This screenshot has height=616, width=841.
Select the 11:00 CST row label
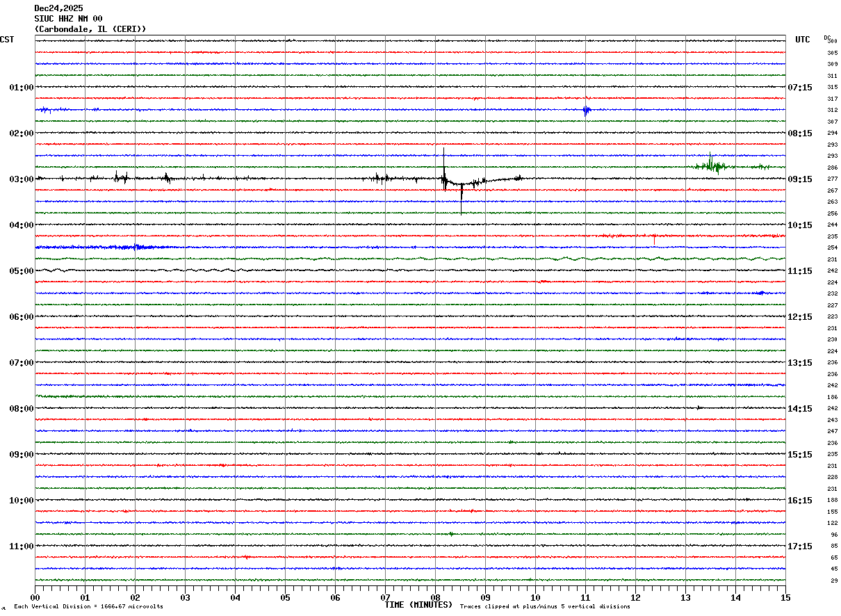coord(22,546)
